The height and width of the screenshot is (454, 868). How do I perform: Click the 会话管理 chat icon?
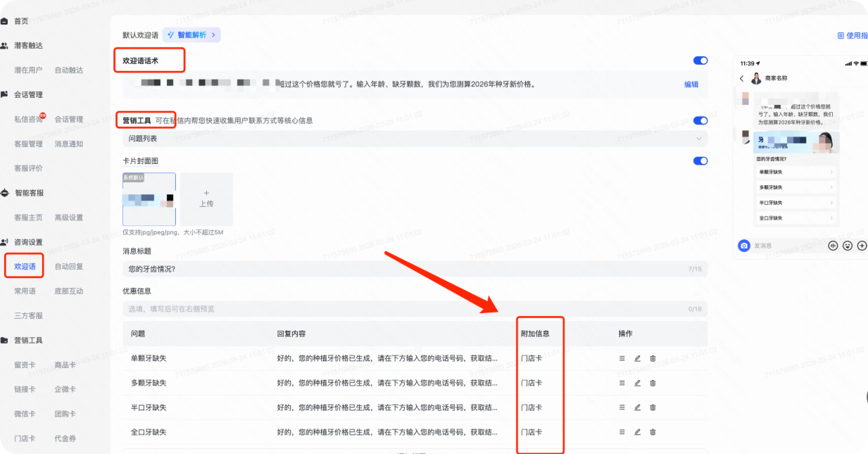[5, 94]
